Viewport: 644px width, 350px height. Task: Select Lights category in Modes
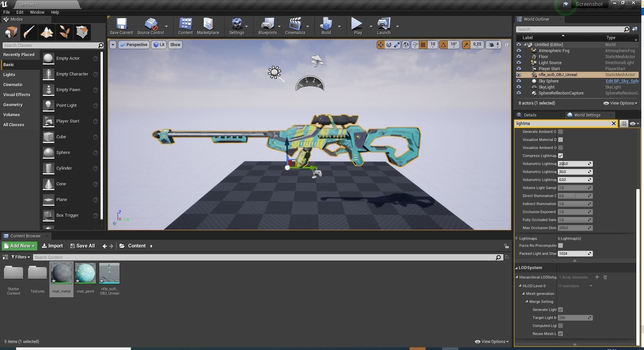[20, 75]
